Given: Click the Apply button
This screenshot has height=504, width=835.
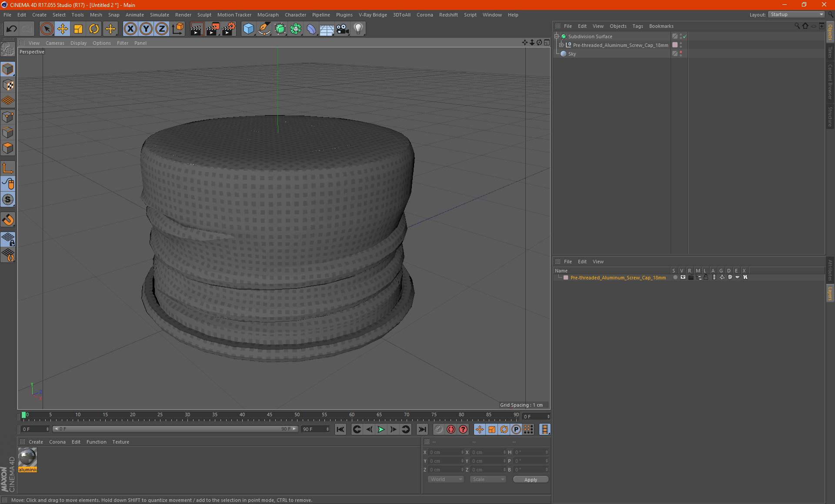Looking at the screenshot, I should 531,480.
